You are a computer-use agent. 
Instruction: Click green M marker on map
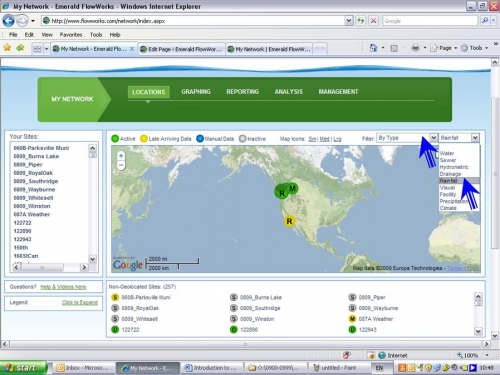pos(293,189)
